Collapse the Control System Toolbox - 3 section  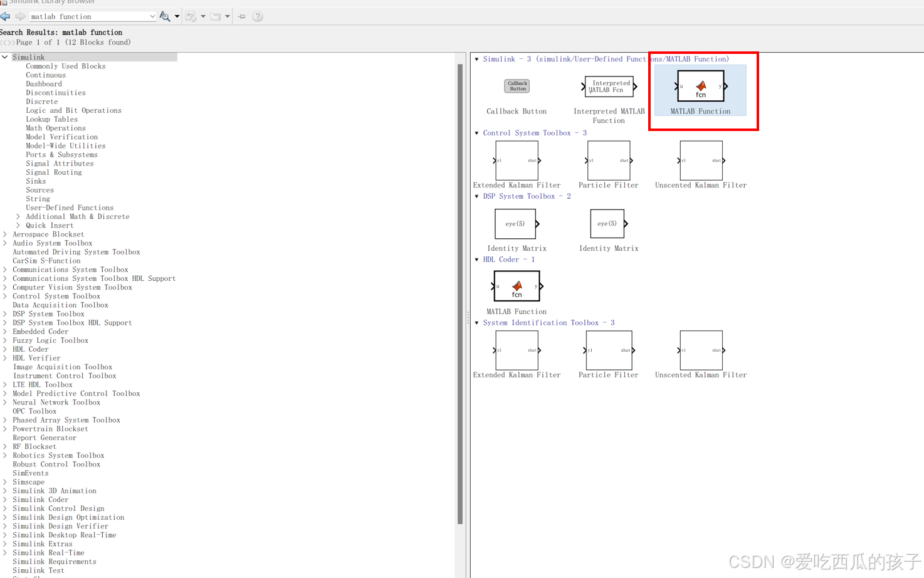[x=477, y=133]
